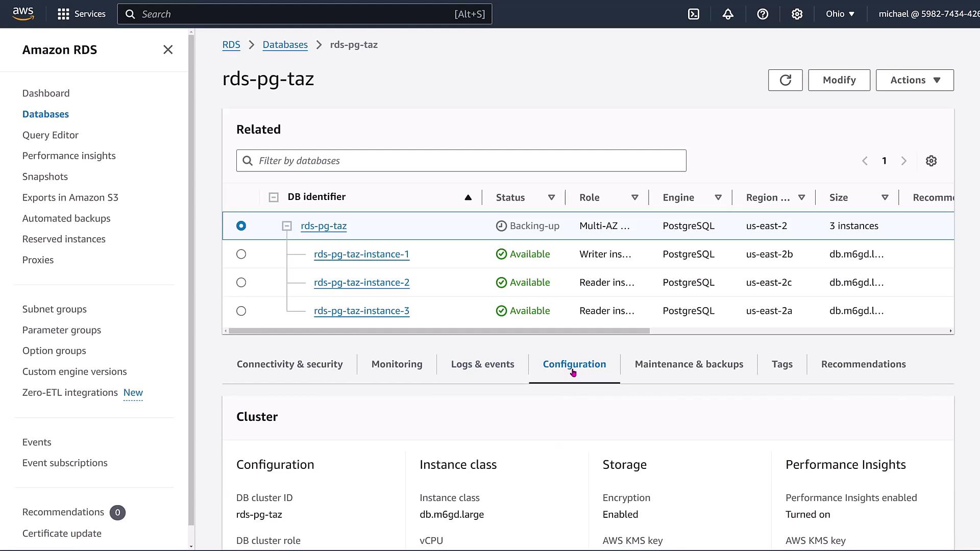Go to next page in Related table
Screen dimensions: 980x551
(x=904, y=161)
